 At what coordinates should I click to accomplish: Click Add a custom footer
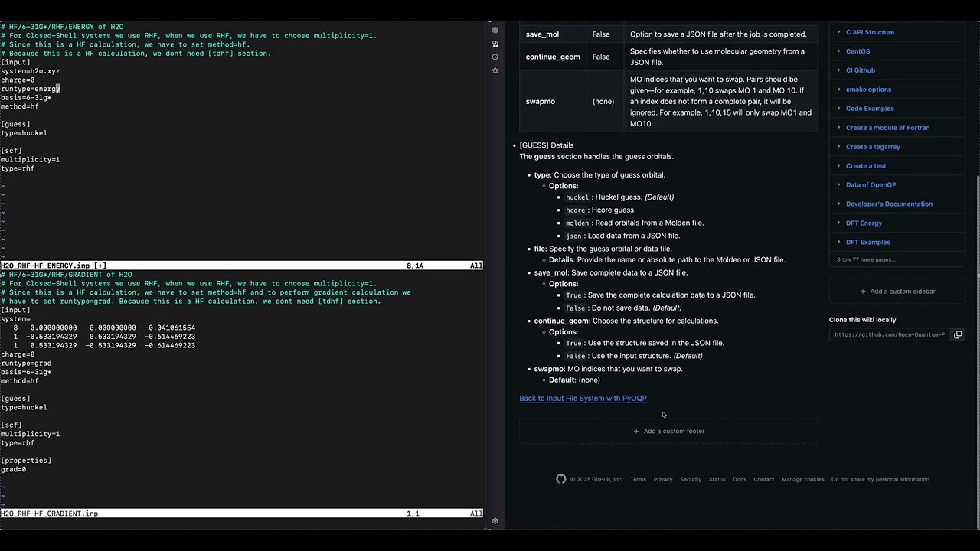668,431
